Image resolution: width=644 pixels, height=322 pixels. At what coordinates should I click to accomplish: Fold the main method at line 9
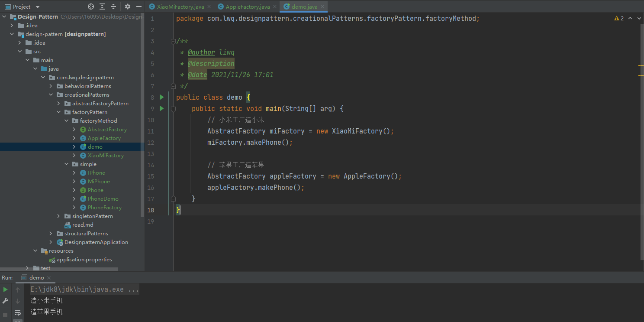(x=173, y=109)
